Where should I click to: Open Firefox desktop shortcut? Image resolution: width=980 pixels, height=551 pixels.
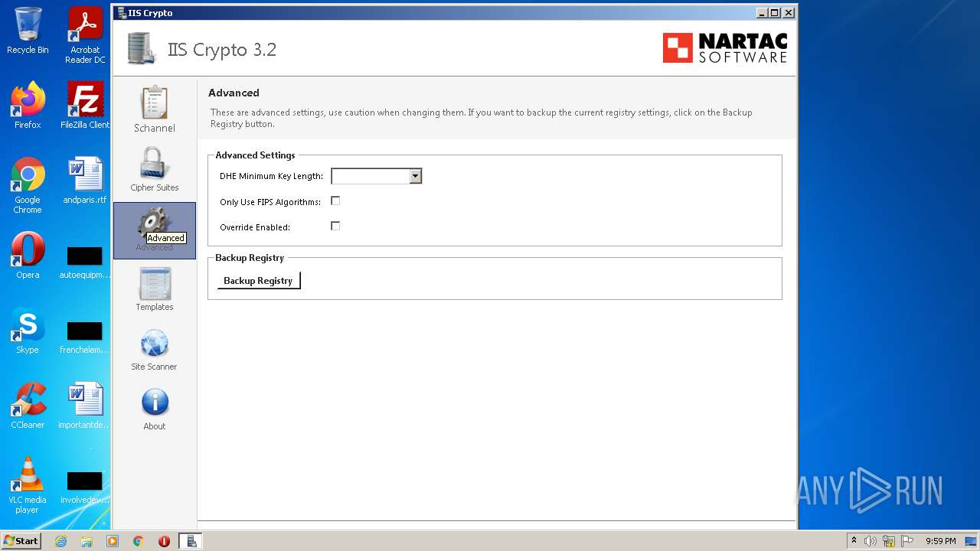click(x=28, y=106)
